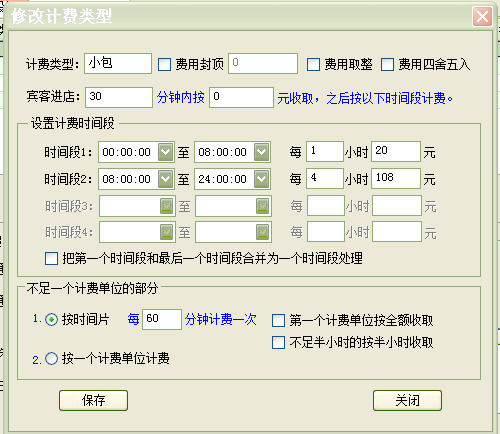Click 时间段2 price field showing 108
The image size is (500, 434).
point(396,178)
